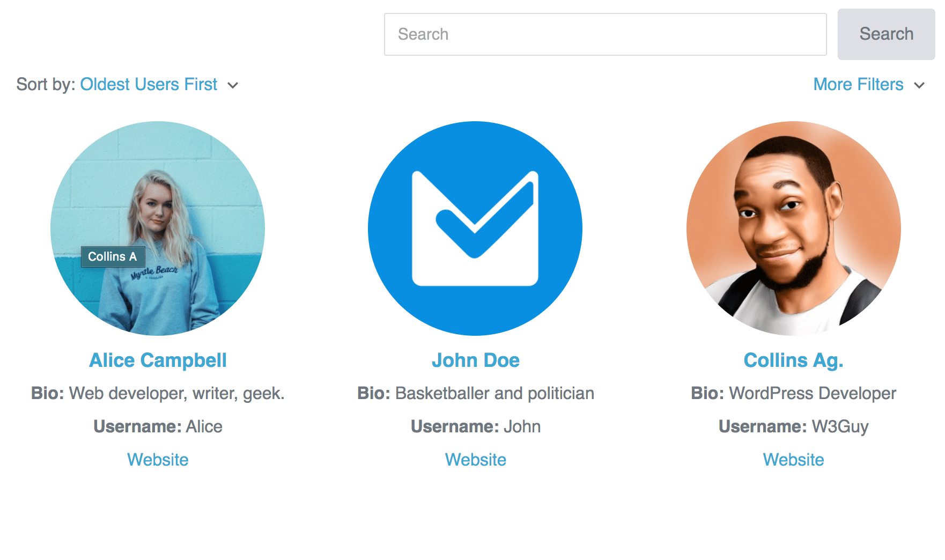The width and height of the screenshot is (945, 560).
Task: Visit the Website link under John
Action: click(x=475, y=460)
